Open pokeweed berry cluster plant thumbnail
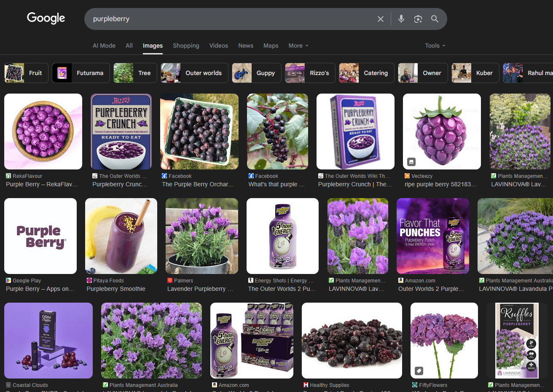 [x=277, y=132]
